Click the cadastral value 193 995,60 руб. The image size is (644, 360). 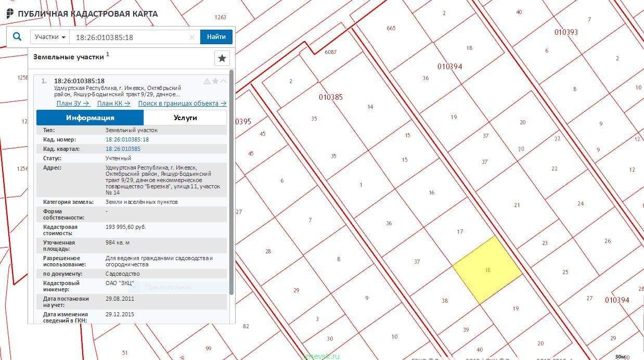click(x=126, y=227)
